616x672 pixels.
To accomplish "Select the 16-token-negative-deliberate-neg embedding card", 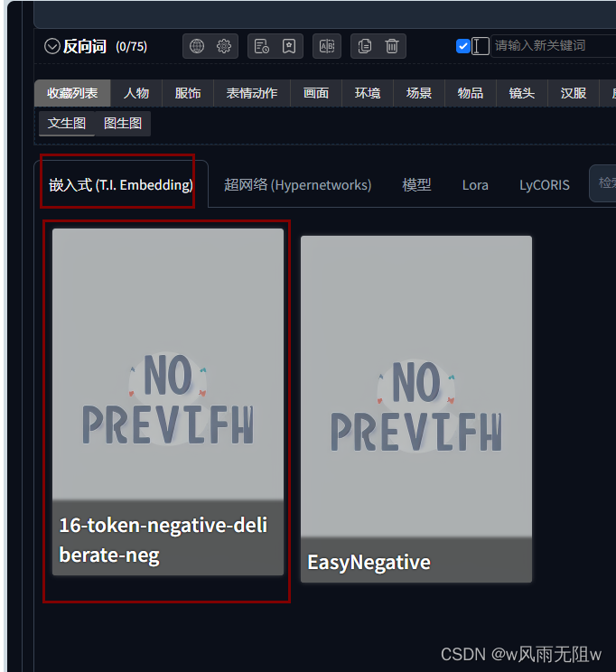I will (168, 402).
